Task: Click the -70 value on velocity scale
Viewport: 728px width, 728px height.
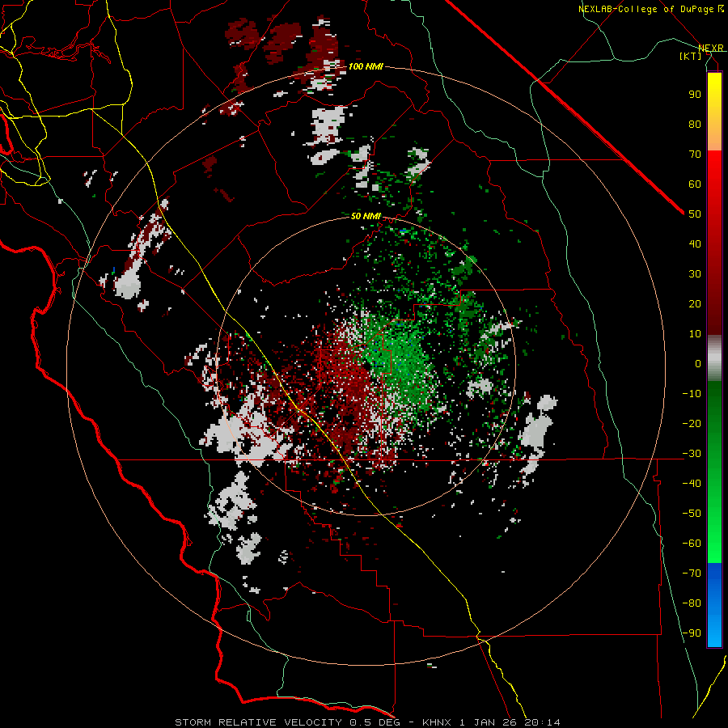Action: [692, 574]
